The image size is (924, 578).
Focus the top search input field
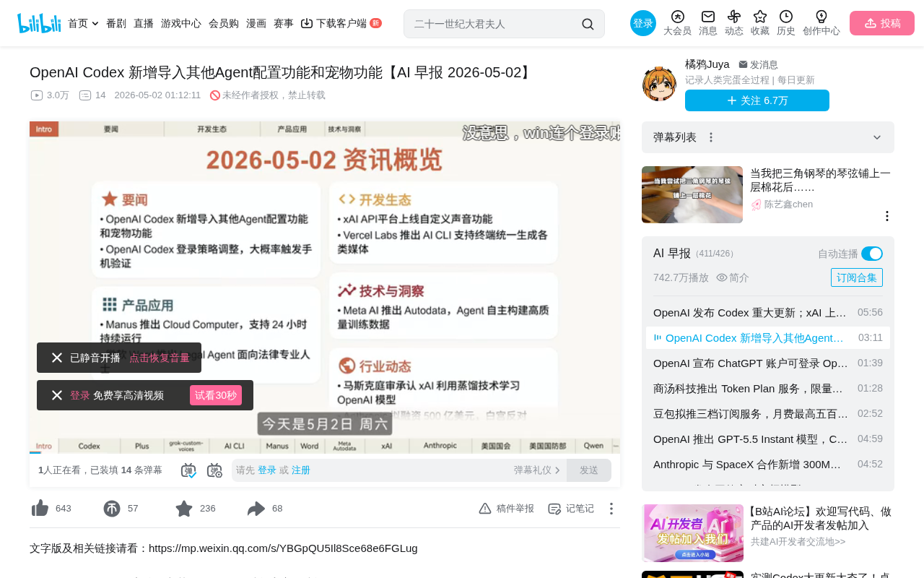pos(494,24)
